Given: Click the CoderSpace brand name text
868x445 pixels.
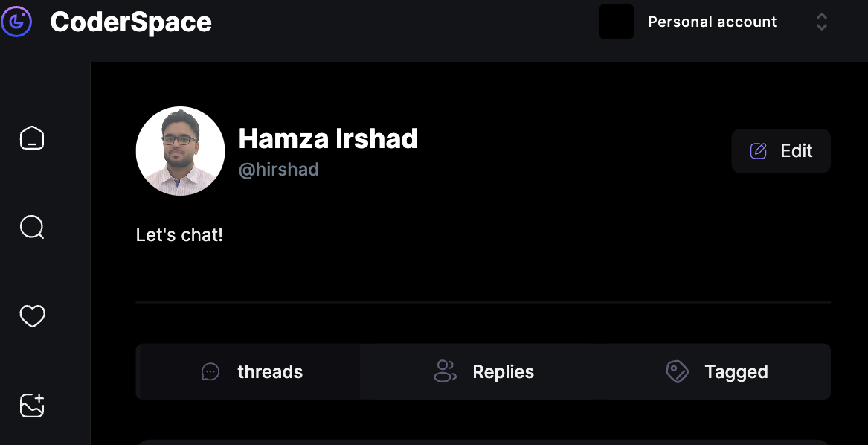Looking at the screenshot, I should (x=131, y=22).
